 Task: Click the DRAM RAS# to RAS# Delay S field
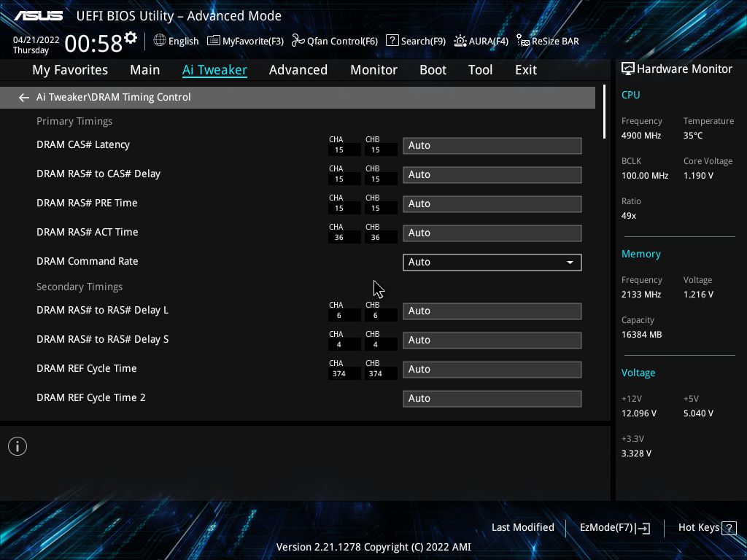click(492, 340)
